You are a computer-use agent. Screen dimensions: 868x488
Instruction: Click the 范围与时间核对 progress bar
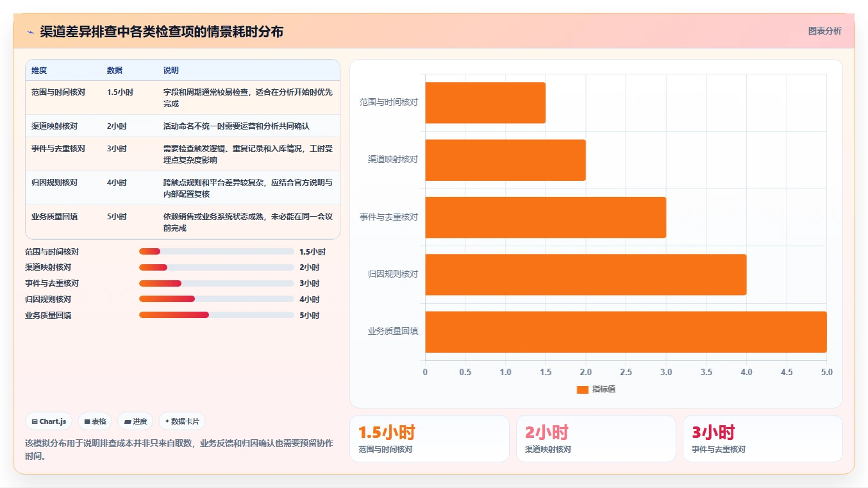pos(217,251)
